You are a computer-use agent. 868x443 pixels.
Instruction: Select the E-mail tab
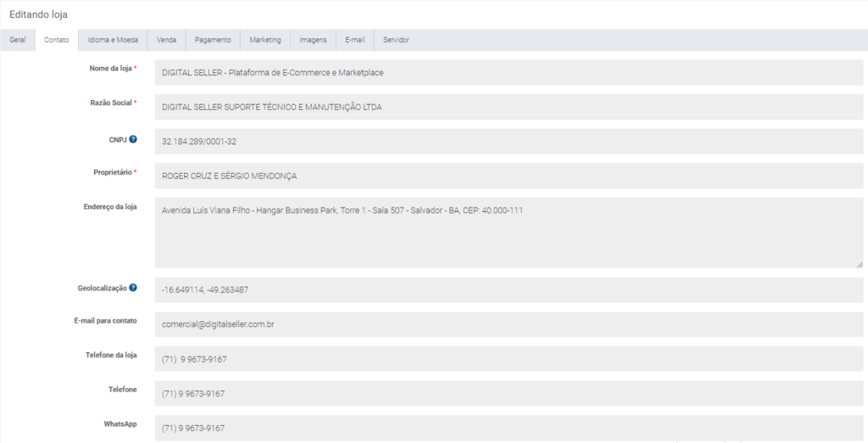[355, 40]
